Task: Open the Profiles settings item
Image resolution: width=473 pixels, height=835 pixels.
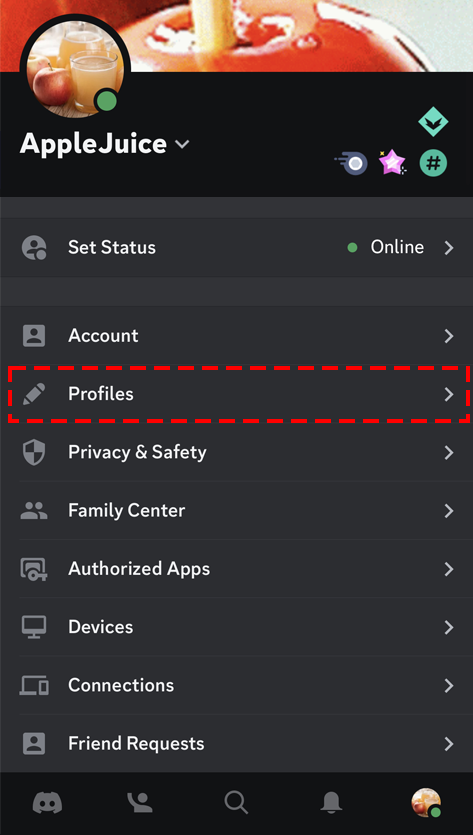Action: tap(236, 394)
